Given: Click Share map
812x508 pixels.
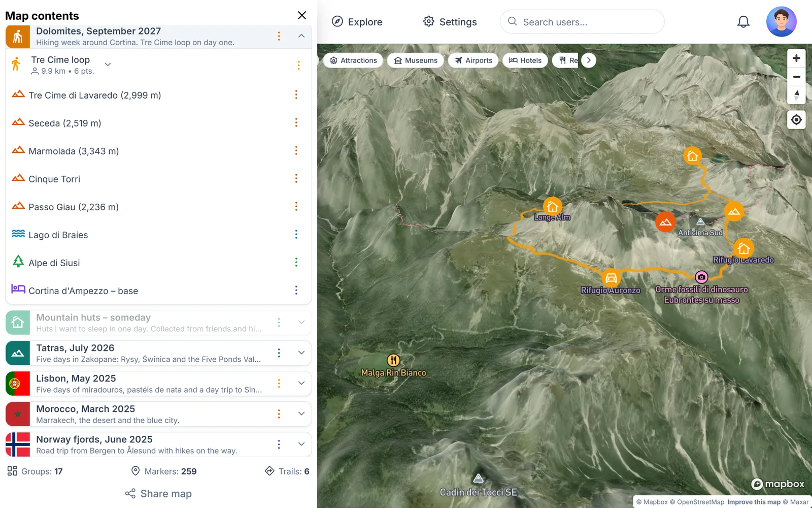Looking at the screenshot, I should pos(158,494).
